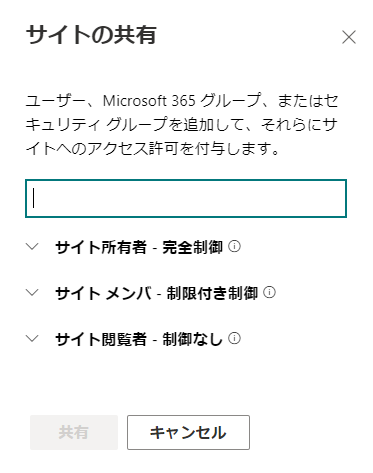373x473 pixels.
Task: Click the サイトの共有 heading
Action: tap(91, 35)
